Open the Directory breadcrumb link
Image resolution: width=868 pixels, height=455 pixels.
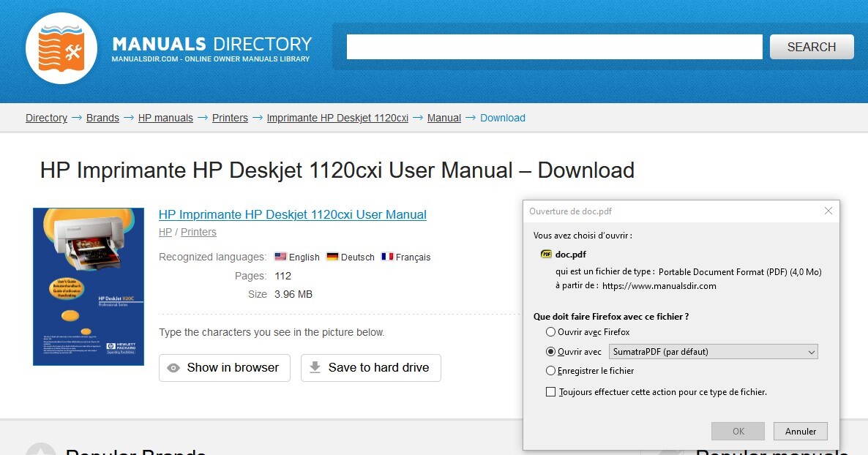(x=47, y=118)
